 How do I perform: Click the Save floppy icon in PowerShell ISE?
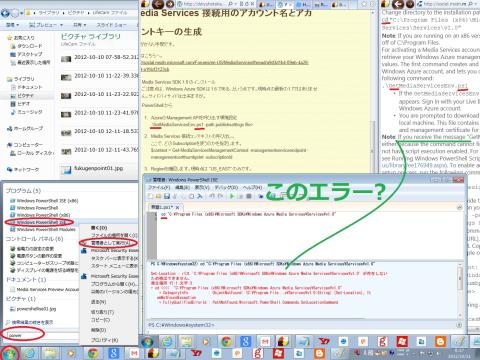[x=167, y=196]
